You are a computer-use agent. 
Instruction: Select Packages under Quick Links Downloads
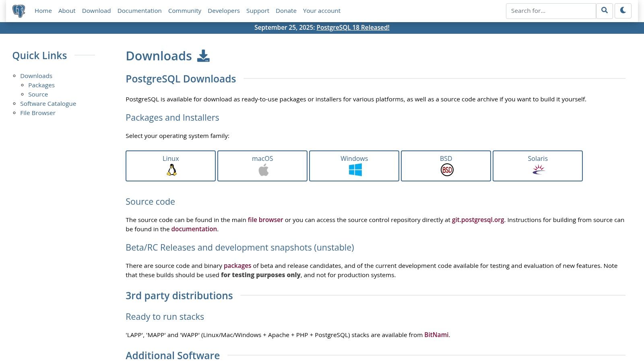(x=41, y=85)
